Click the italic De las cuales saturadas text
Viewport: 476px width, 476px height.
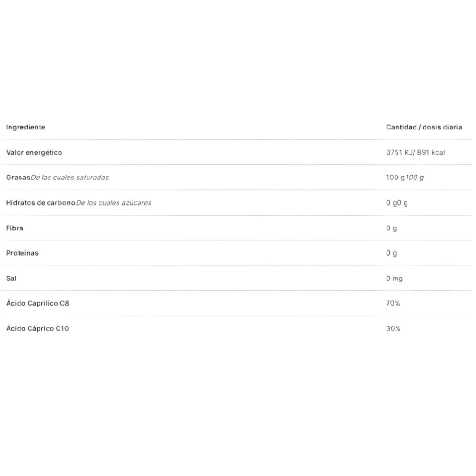tap(69, 178)
